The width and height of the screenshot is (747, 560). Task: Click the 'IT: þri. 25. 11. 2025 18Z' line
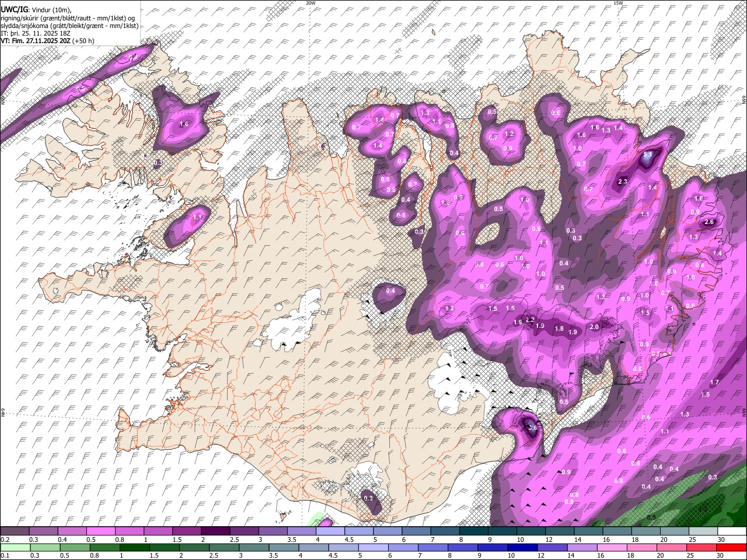(x=35, y=33)
